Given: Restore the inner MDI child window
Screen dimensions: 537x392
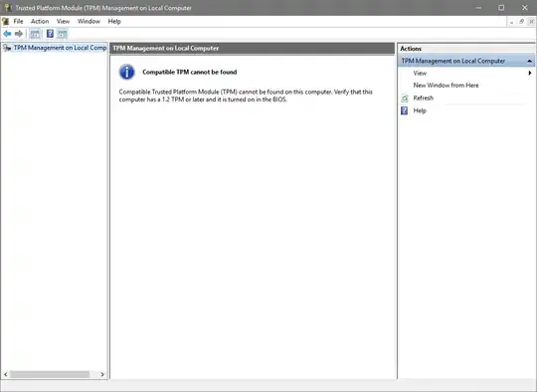Looking at the screenshot, I should coord(521,22).
